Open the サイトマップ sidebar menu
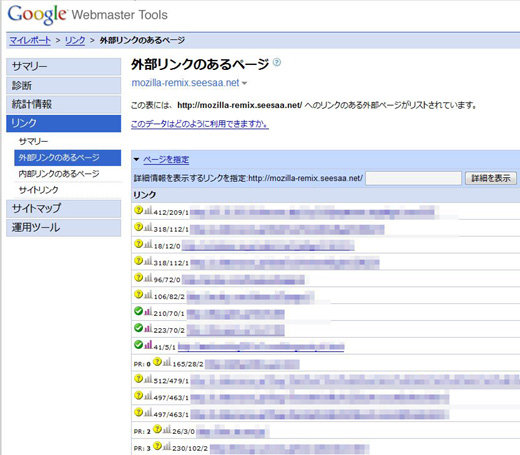Image resolution: width=520 pixels, height=455 pixels. [63, 209]
